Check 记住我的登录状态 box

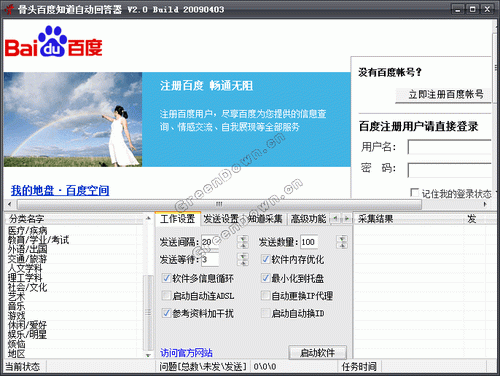click(415, 193)
